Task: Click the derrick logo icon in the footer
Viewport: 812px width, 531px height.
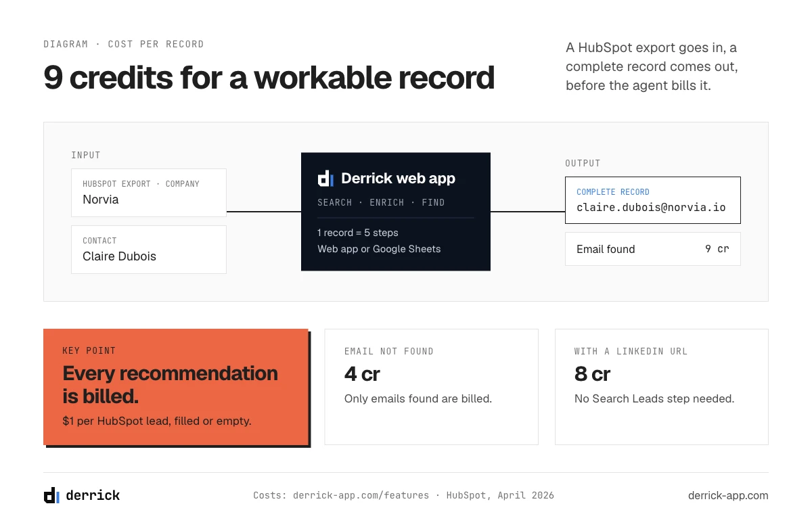Action: [51, 495]
